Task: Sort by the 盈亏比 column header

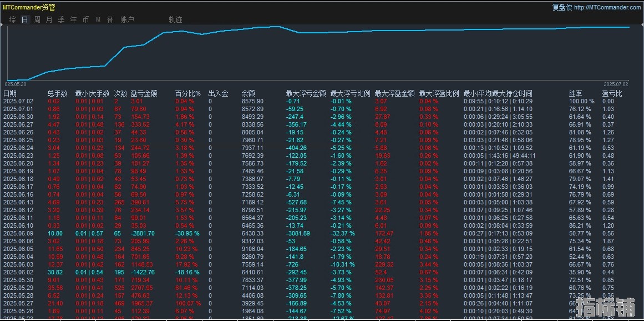Action: coord(612,93)
